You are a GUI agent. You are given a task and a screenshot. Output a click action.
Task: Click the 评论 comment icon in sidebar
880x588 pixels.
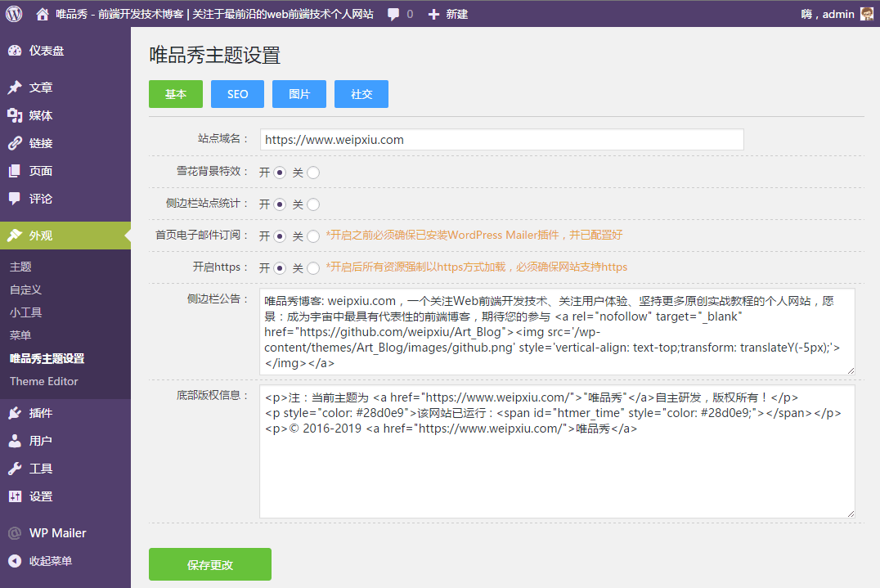click(x=15, y=199)
